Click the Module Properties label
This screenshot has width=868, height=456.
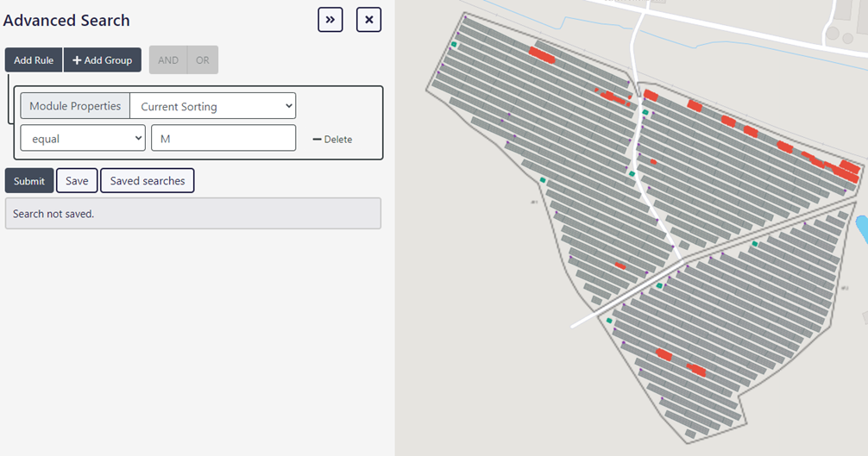point(75,105)
